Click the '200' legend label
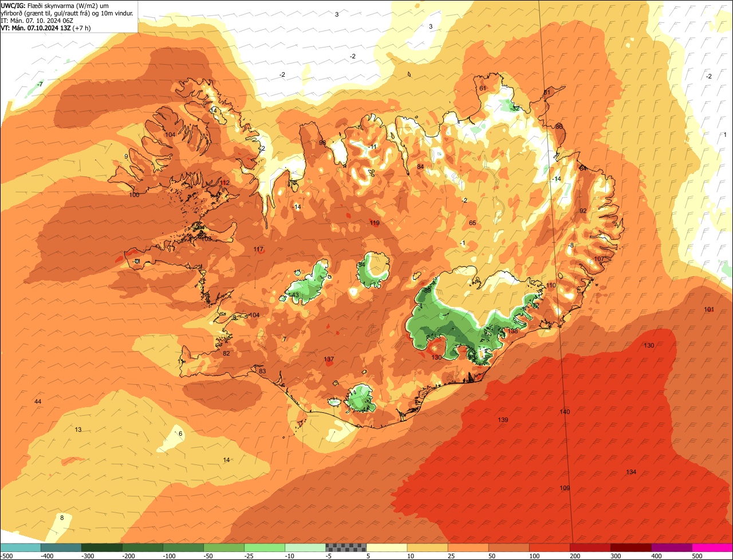 point(576,555)
